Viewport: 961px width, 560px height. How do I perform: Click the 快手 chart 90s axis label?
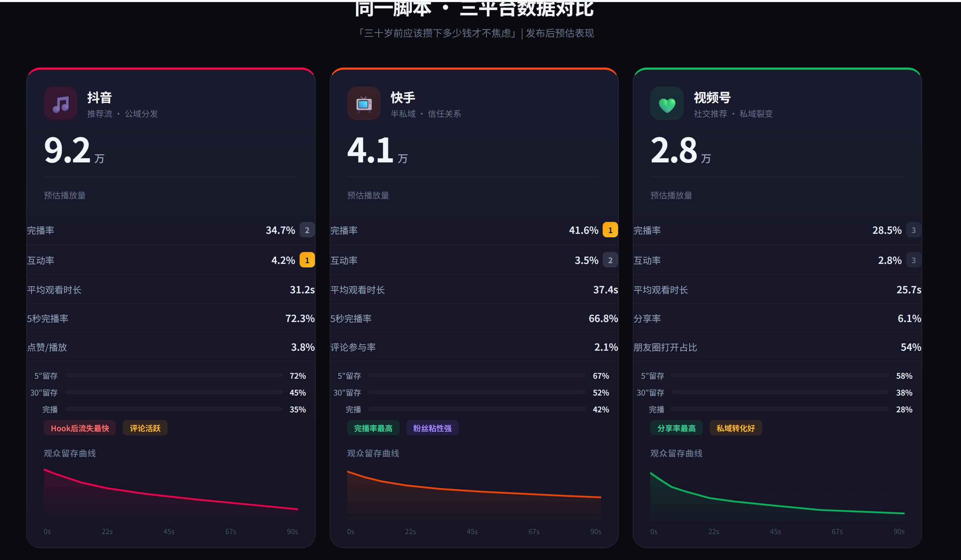596,531
